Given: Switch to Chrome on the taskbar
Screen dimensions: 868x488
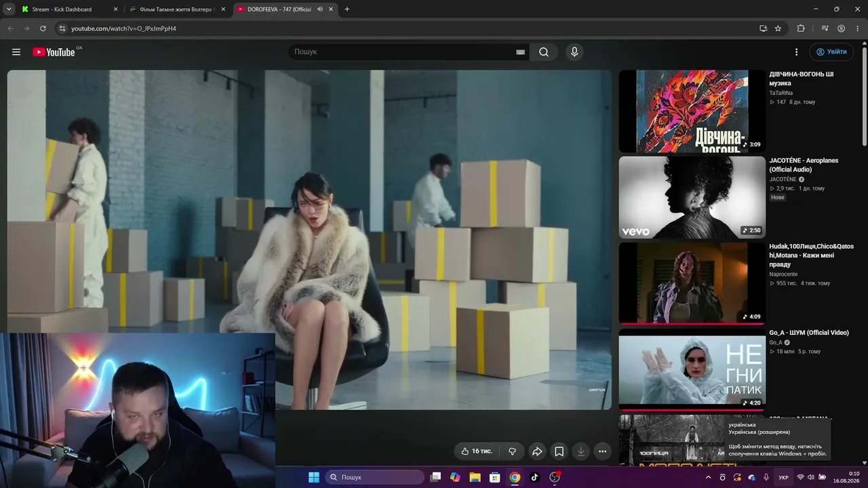Looking at the screenshot, I should (515, 477).
